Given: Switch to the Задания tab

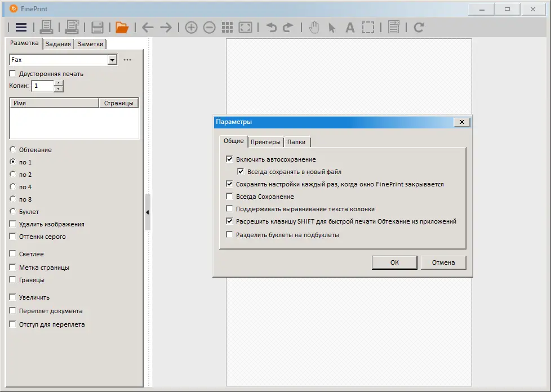Looking at the screenshot, I should (x=58, y=44).
